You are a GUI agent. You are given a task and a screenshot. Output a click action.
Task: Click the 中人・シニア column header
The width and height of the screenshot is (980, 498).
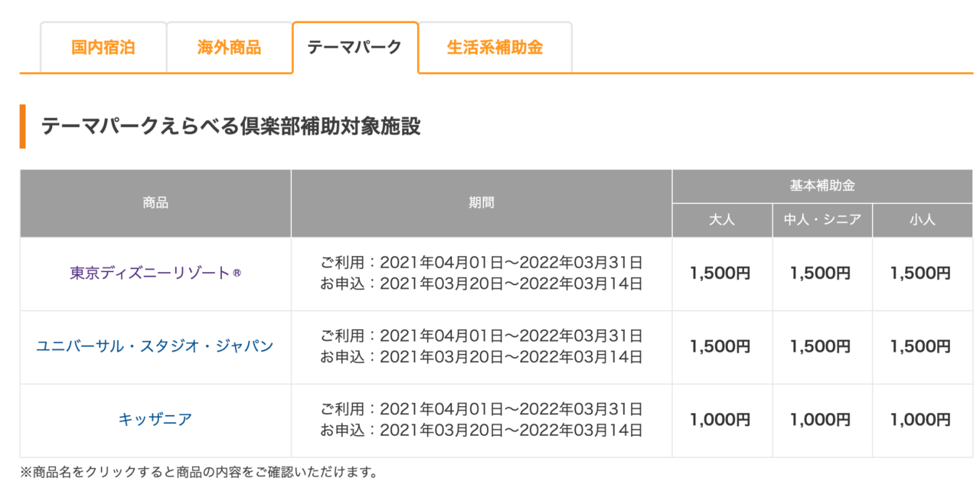(x=822, y=220)
